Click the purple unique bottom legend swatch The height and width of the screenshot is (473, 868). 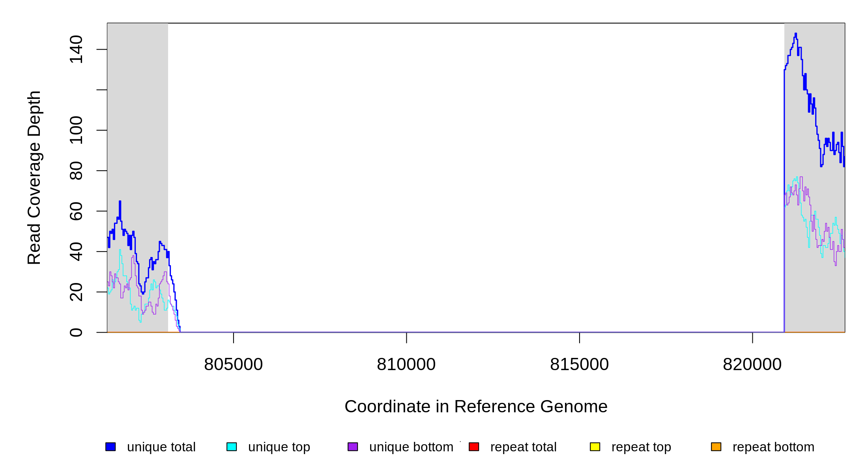[353, 447]
